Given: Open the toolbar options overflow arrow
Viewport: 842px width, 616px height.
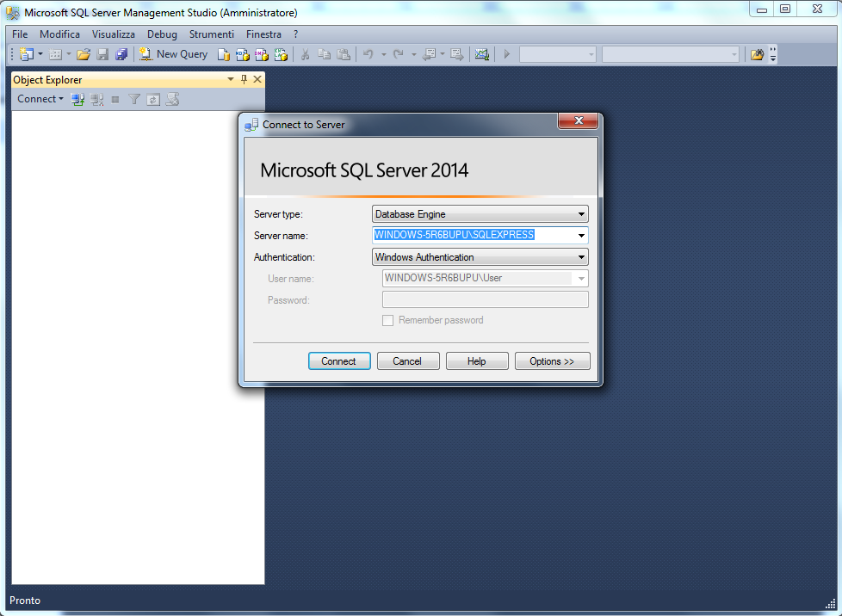Looking at the screenshot, I should point(773,55).
